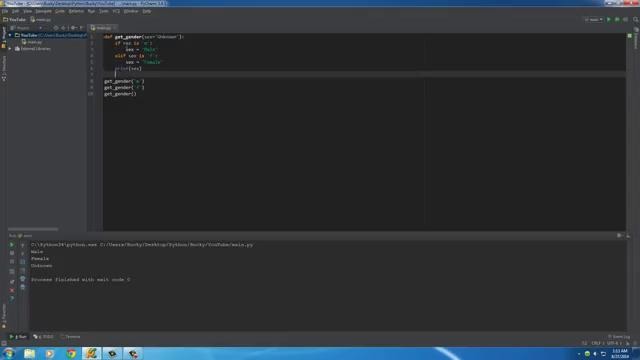Image resolution: width=640 pixels, height=360 pixels.
Task: Clear console output with the trash icon
Action: (x=22, y=287)
